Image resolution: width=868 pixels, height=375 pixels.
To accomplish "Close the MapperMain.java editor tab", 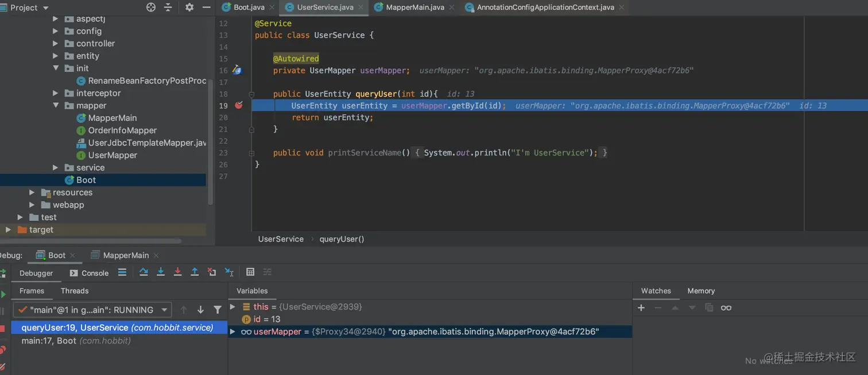I will (452, 7).
